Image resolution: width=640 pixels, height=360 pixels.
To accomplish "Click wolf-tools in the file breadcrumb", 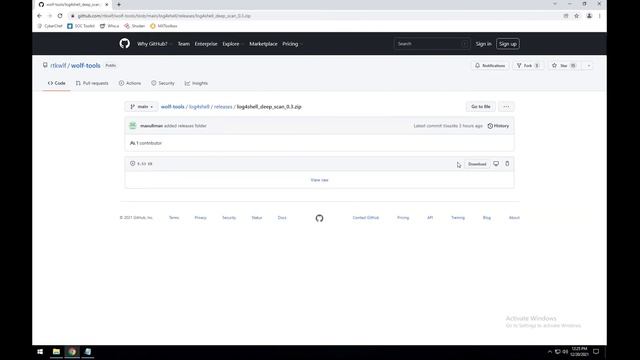I will (x=173, y=107).
